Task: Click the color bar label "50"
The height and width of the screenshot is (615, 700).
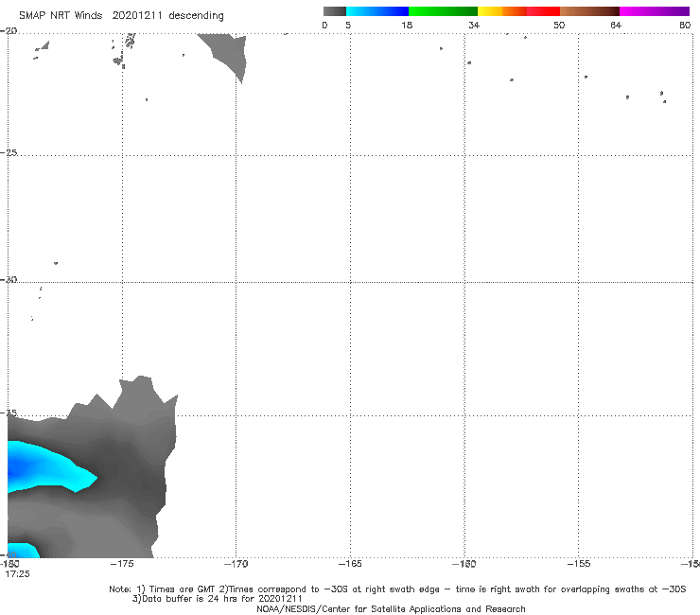Action: point(559,26)
